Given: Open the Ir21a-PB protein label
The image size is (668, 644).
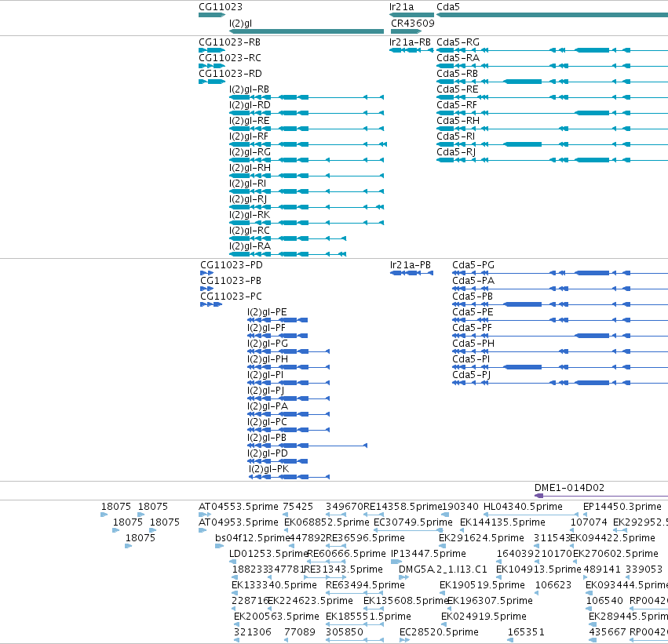Looking at the screenshot, I should (411, 265).
